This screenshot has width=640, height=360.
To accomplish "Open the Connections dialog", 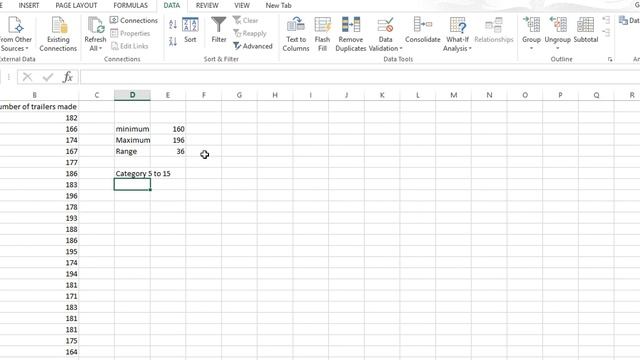I will coord(134,20).
